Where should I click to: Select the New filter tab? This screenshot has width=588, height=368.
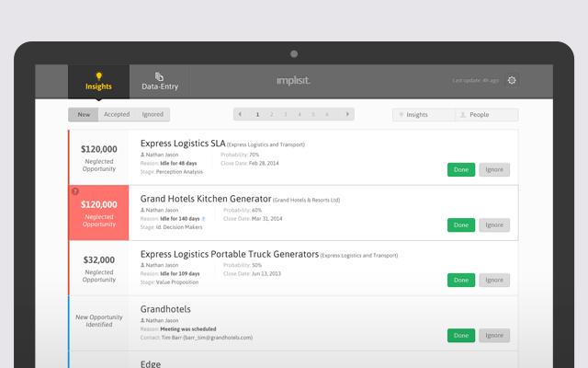[x=84, y=114]
